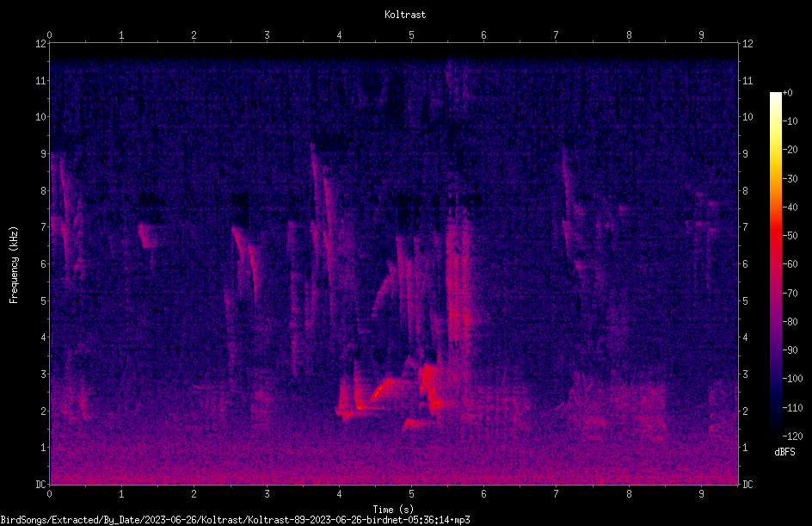Click the 9 tick on the top time axis
Image resolution: width=812 pixels, height=526 pixels.
[701, 34]
